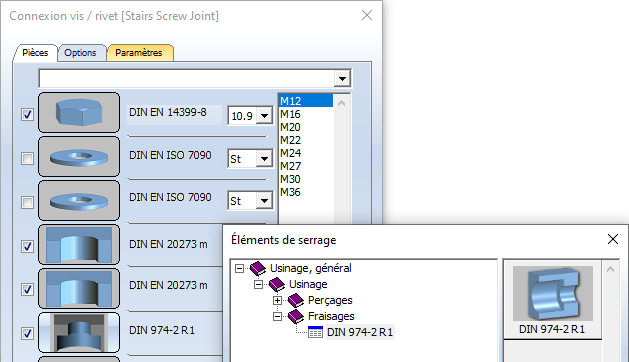Click the second DIN EN 20273 m hole icon
The height and width of the screenshot is (362, 629).
coord(79,289)
